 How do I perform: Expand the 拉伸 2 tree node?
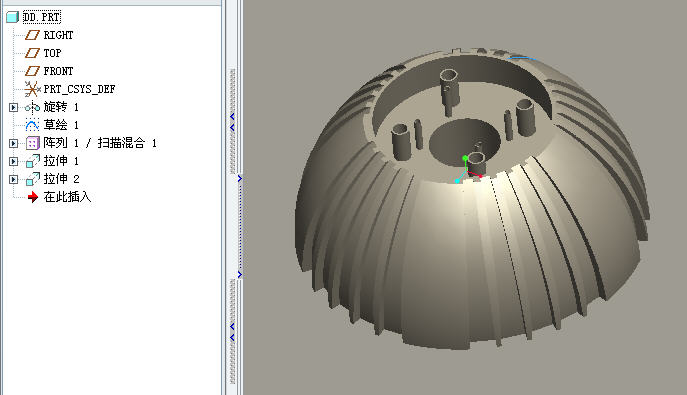coord(14,179)
